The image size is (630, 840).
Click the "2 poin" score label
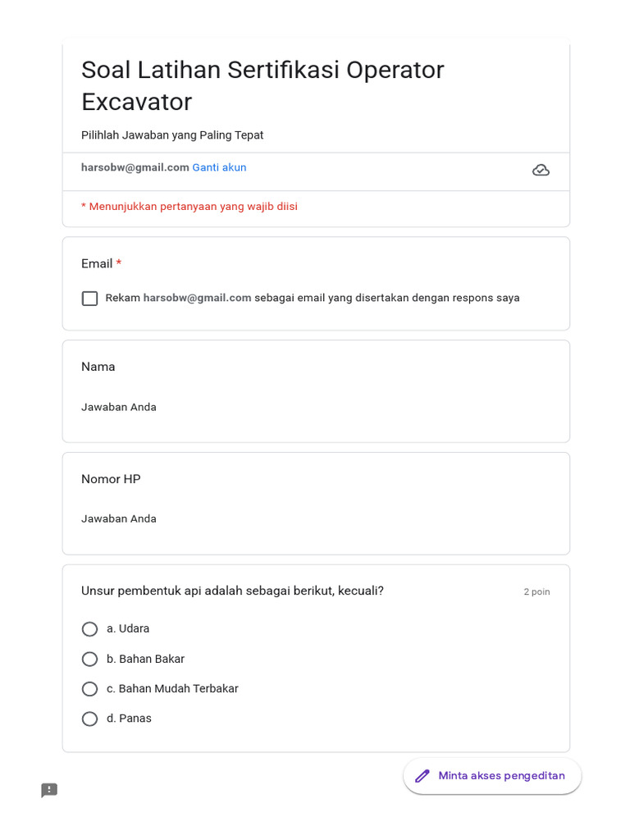(536, 591)
